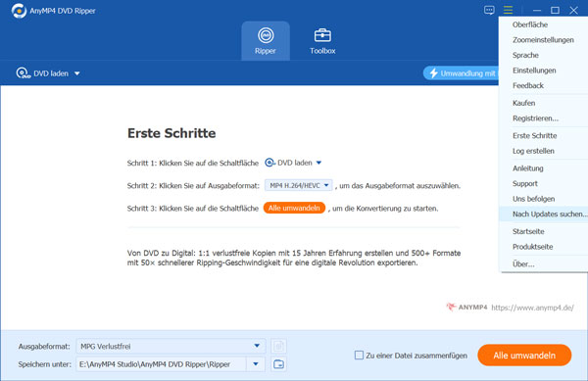Click the Erste Schritte heading text
Image resolution: width=588 pixels, height=381 pixels.
click(171, 133)
